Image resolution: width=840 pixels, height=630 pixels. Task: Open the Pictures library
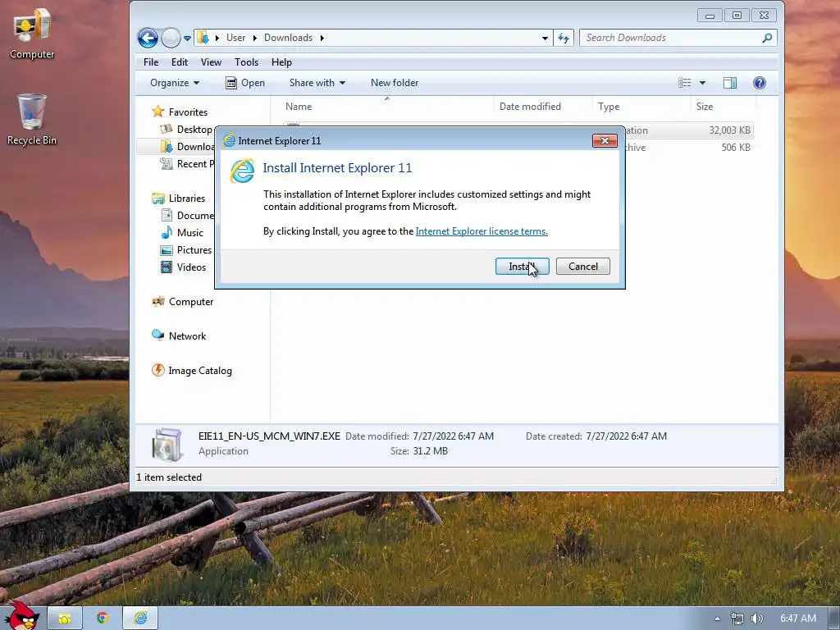pyautogui.click(x=188, y=249)
